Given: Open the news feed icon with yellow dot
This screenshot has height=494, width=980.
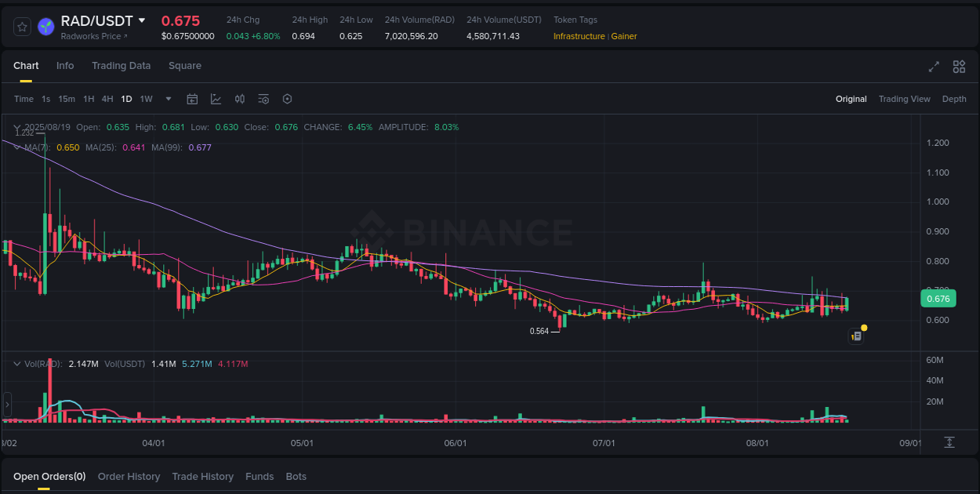Looking at the screenshot, I should 856,336.
